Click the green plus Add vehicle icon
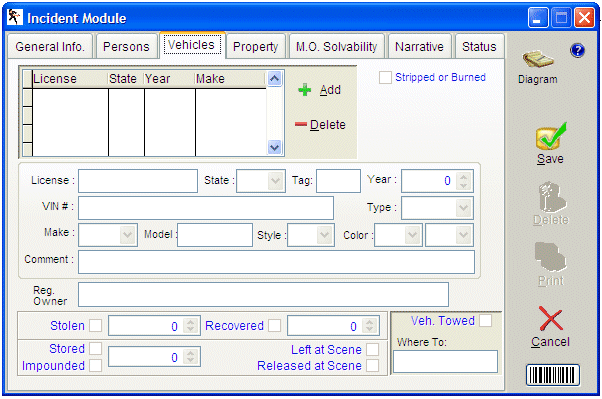The image size is (602, 399). click(x=304, y=90)
